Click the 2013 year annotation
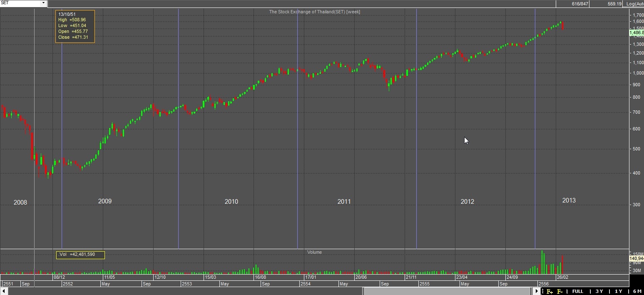This screenshot has width=644, height=295. [x=569, y=200]
